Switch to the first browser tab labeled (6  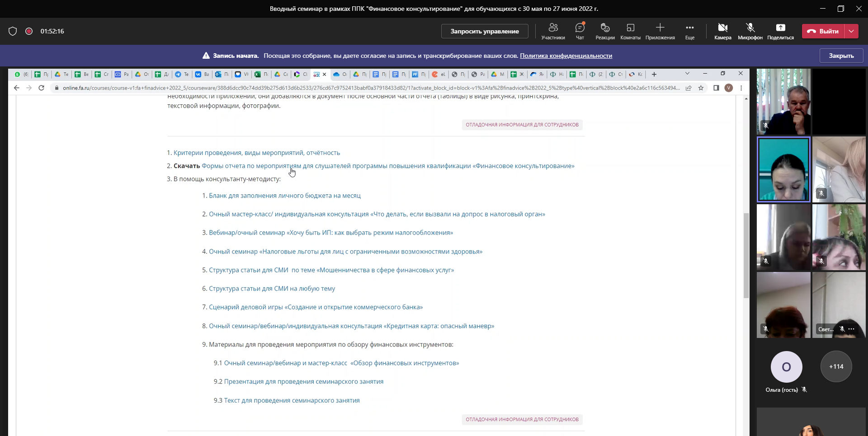pos(21,75)
